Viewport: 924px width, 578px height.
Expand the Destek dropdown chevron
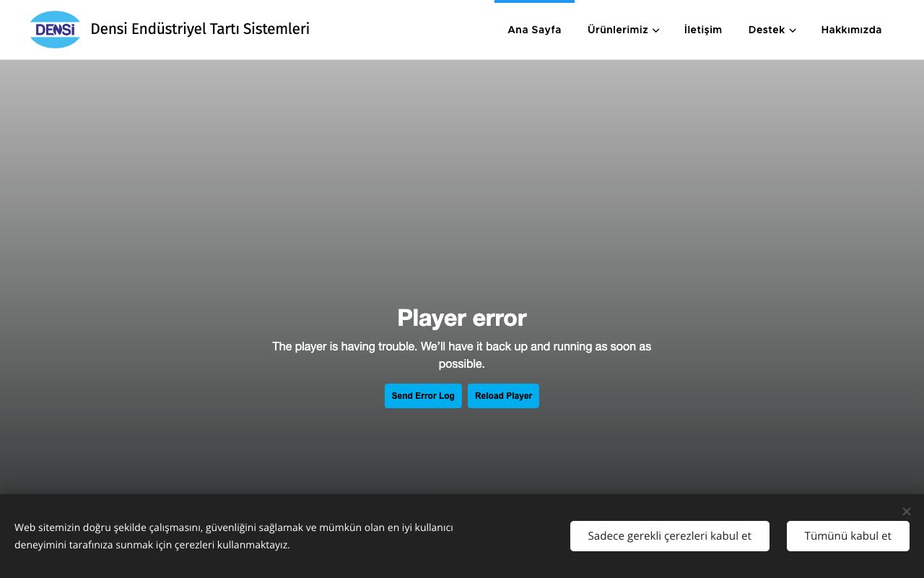pos(793,30)
